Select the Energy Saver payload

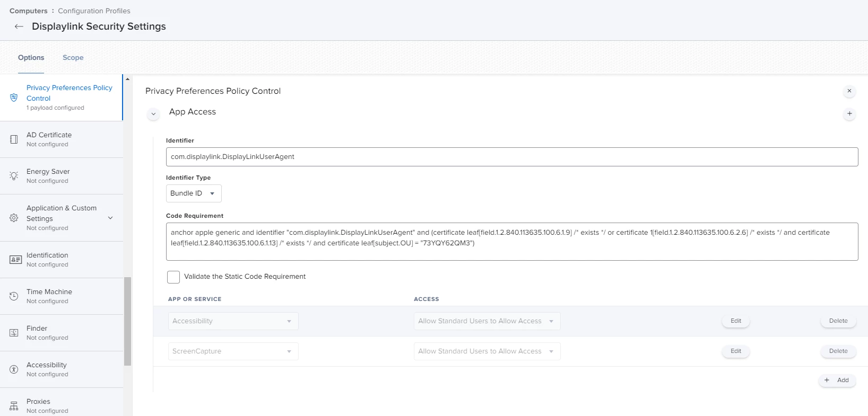coord(62,176)
